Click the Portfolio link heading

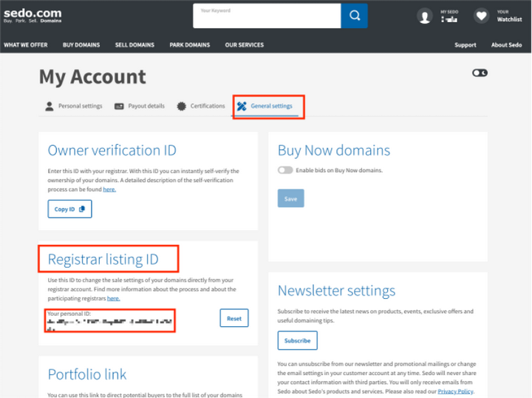(x=87, y=374)
